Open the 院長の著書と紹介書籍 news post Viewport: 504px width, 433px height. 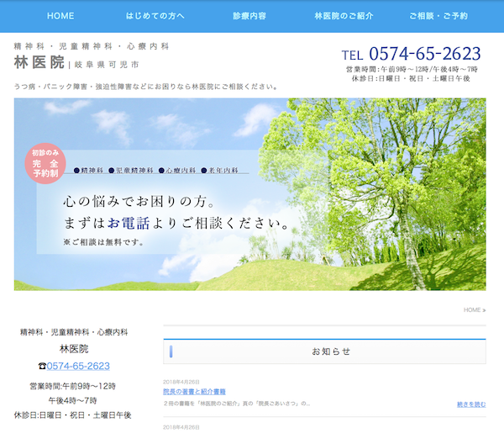[x=194, y=392]
